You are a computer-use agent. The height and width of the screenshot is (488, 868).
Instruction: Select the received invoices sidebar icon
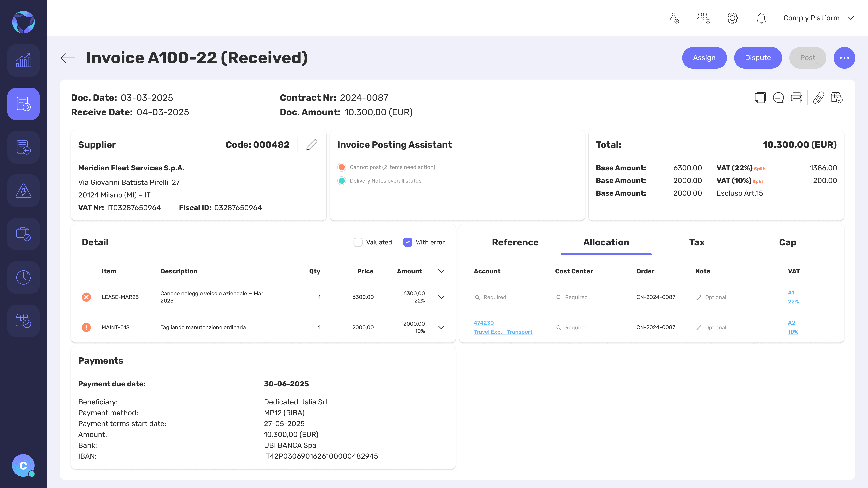[23, 104]
